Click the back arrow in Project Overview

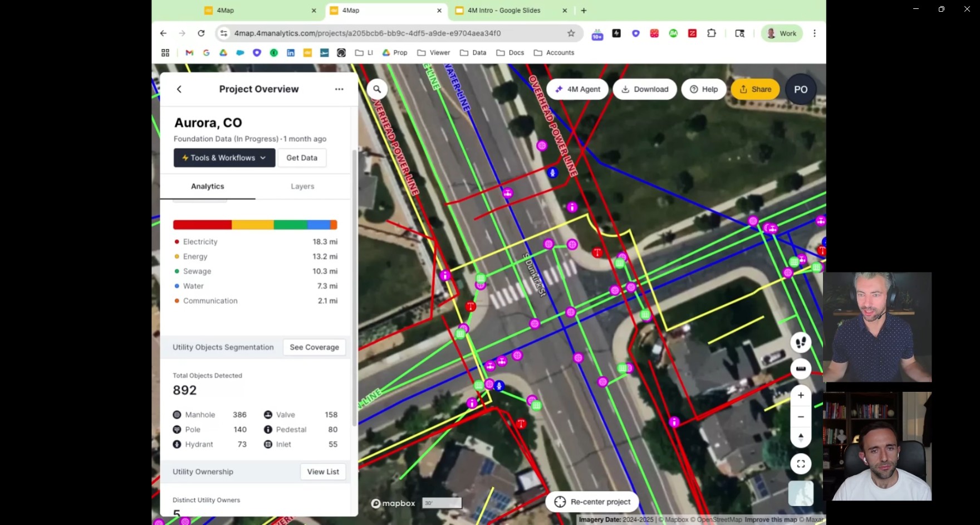pos(179,89)
